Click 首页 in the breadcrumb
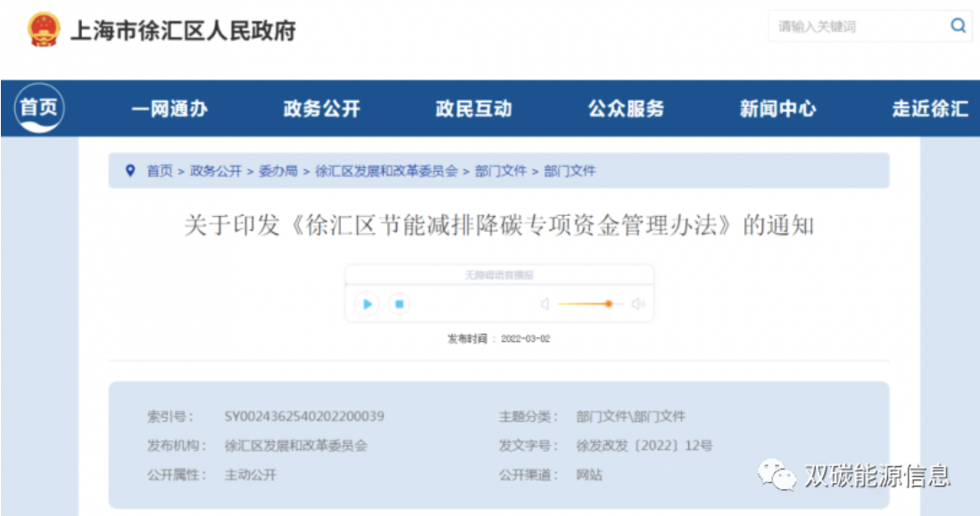 pos(160,171)
